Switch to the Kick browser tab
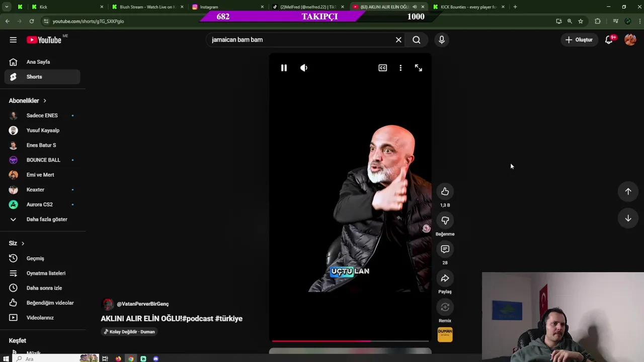This screenshot has height=362, width=644. (66, 7)
